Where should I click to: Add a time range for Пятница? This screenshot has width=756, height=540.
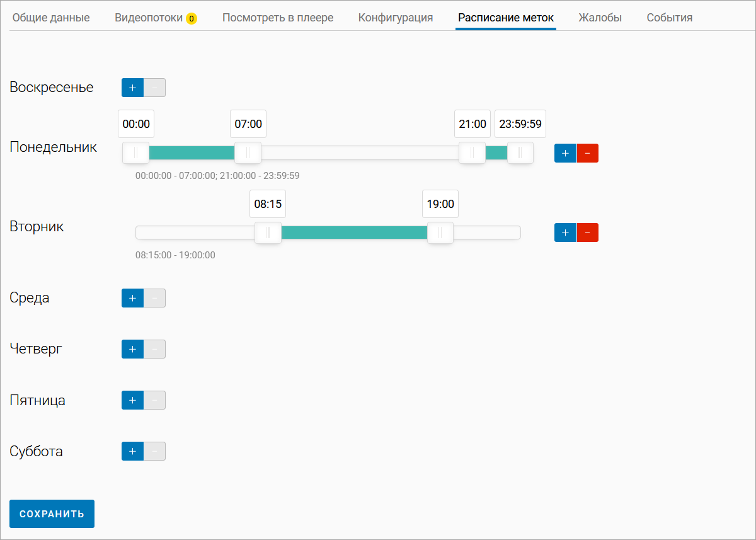coord(132,400)
